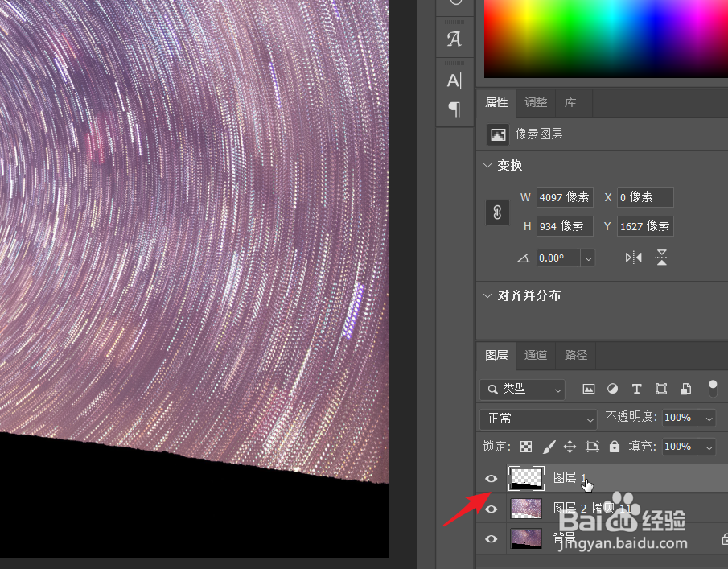Screen dimensions: 728x569
Task: Switch to the 图层 tab
Action: (496, 356)
